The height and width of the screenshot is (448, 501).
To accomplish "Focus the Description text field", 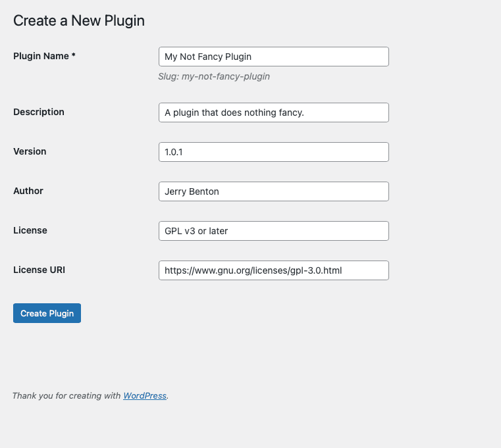I will [273, 112].
